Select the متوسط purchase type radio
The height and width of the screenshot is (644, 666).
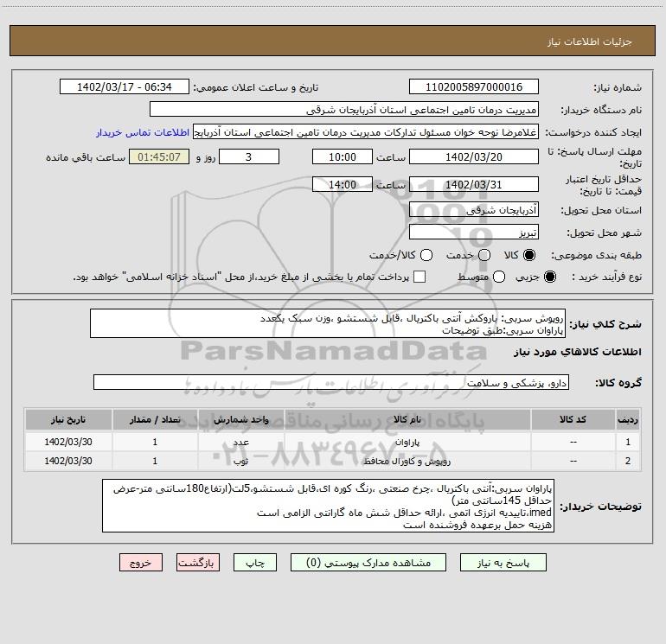pos(499,277)
